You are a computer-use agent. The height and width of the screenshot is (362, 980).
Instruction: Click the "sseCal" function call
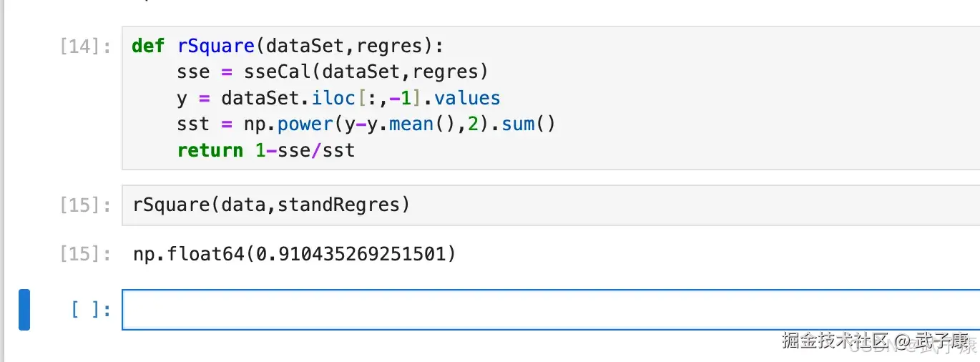[277, 72]
